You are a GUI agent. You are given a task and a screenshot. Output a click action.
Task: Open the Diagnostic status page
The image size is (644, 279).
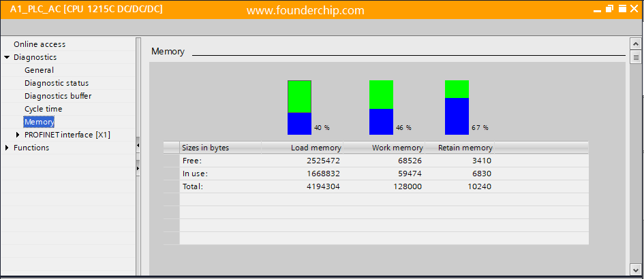coord(57,83)
